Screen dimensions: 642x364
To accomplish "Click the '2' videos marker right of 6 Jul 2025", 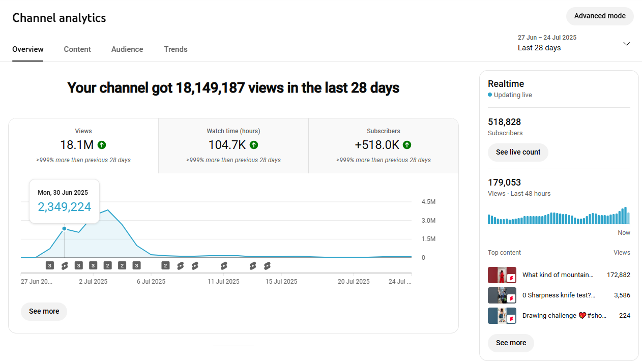I will [165, 265].
